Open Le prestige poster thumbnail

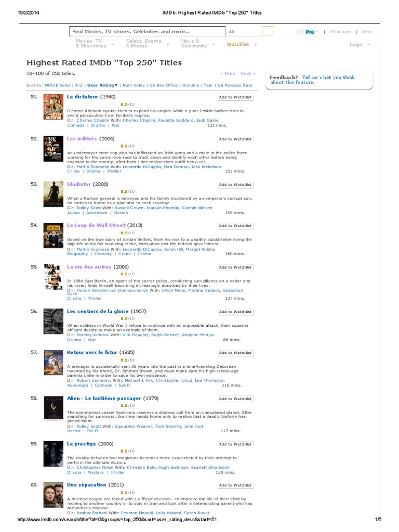coord(54,454)
